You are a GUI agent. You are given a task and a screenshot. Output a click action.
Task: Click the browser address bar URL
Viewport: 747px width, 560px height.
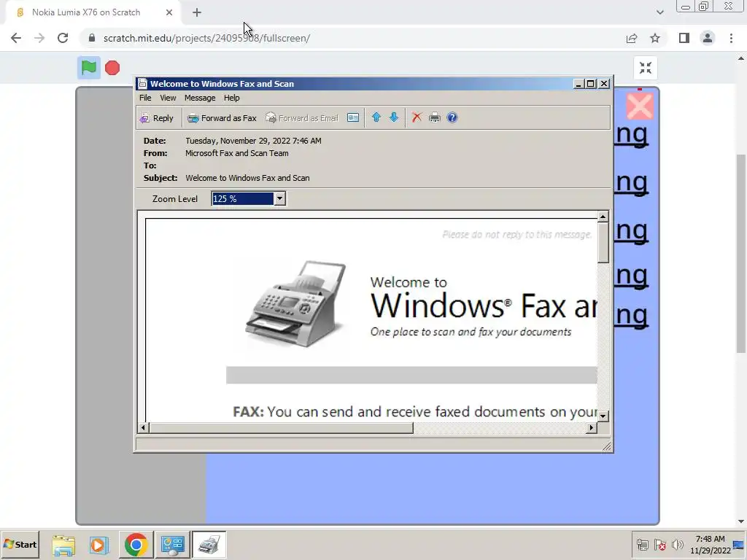[206, 38]
